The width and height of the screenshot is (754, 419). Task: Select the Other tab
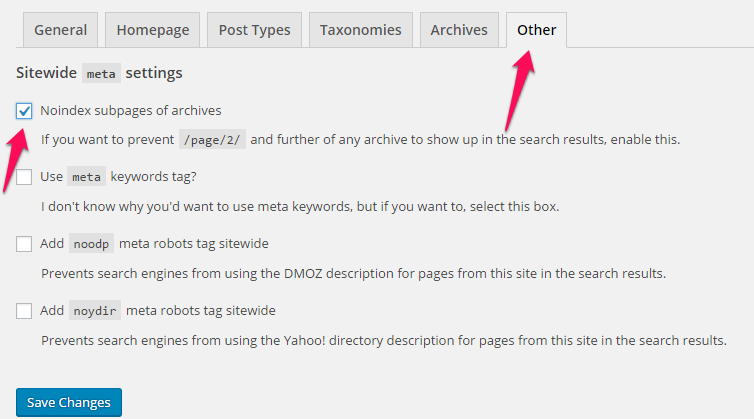[537, 30]
